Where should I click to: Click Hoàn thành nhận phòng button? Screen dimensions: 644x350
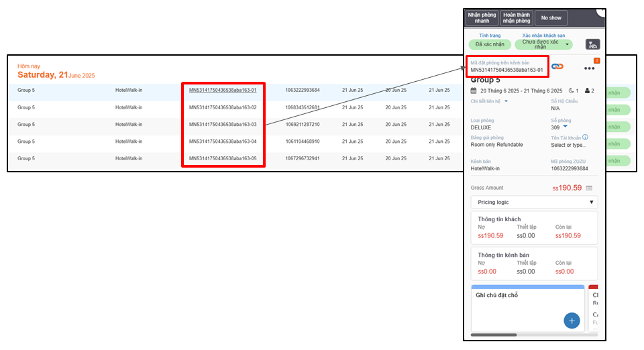517,17
